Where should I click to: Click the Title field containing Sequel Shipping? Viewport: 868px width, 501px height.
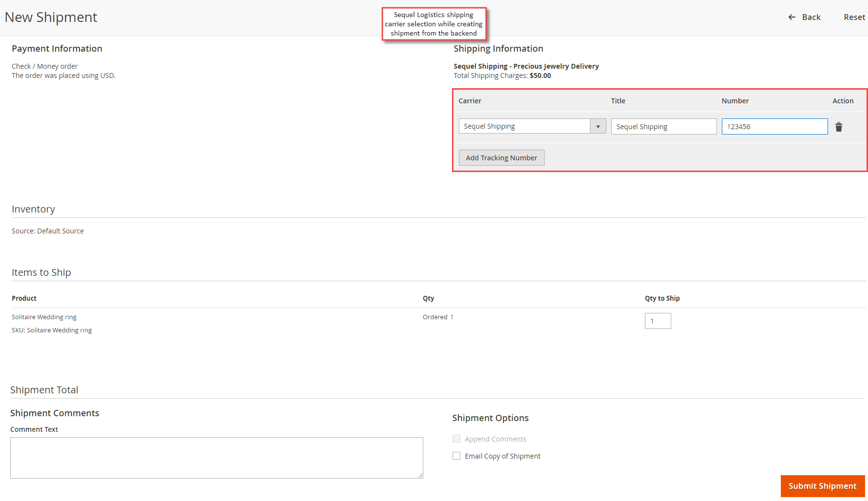pos(663,126)
